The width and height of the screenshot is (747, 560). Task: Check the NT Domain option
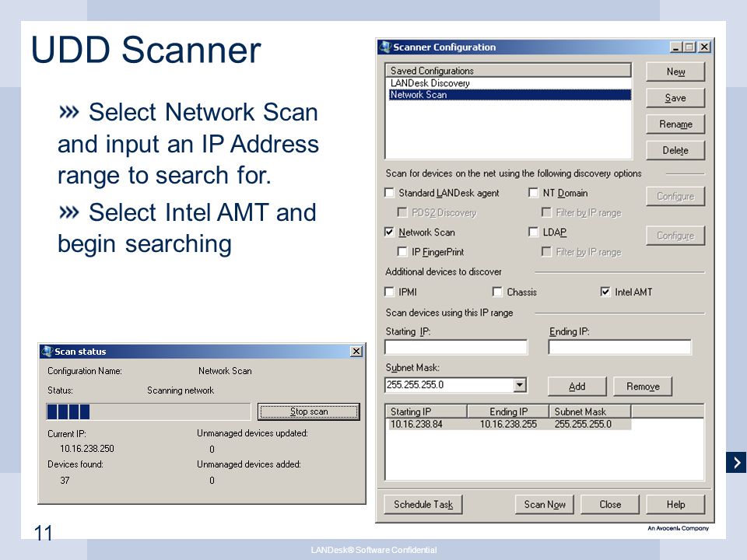point(533,192)
